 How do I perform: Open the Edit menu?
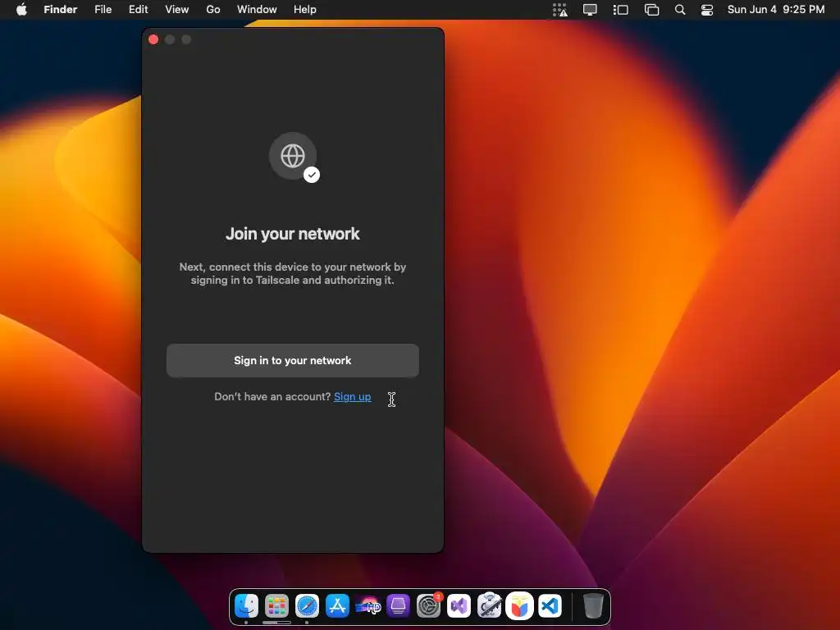point(138,10)
